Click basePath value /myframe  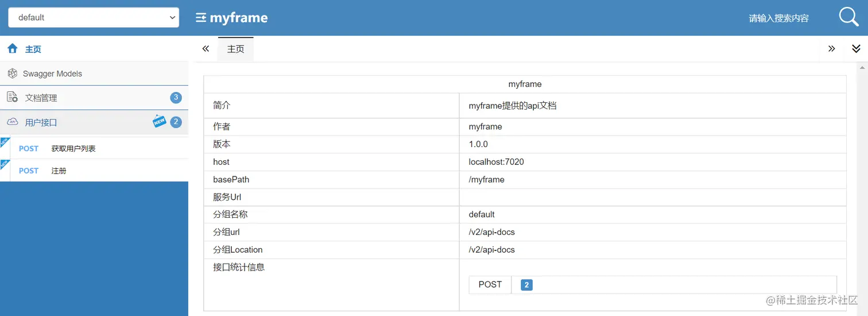point(487,179)
